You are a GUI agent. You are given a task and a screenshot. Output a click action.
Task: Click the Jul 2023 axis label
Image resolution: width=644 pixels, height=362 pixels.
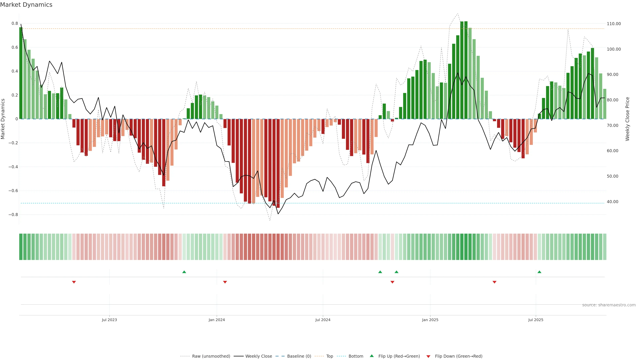click(x=109, y=320)
